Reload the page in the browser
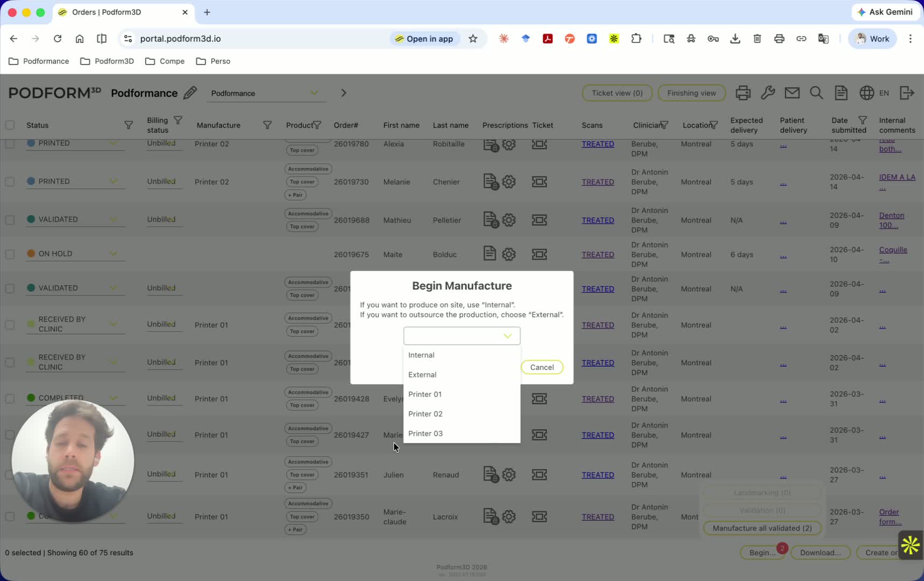924x581 pixels. pyautogui.click(x=58, y=39)
